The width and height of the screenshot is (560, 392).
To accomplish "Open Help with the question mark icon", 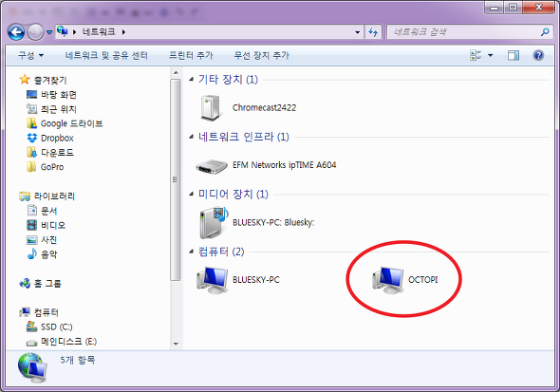I will pyautogui.click(x=538, y=55).
